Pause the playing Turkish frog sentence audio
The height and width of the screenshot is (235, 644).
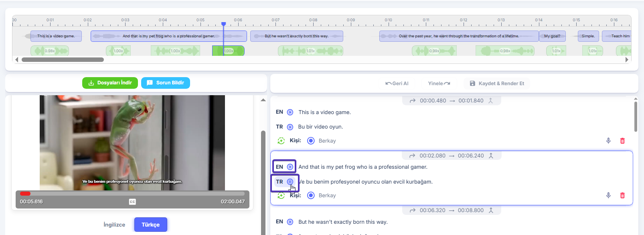click(290, 182)
